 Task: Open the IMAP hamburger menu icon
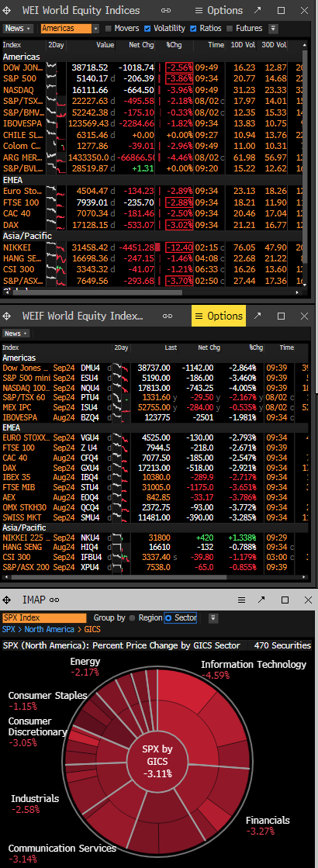[x=242, y=600]
